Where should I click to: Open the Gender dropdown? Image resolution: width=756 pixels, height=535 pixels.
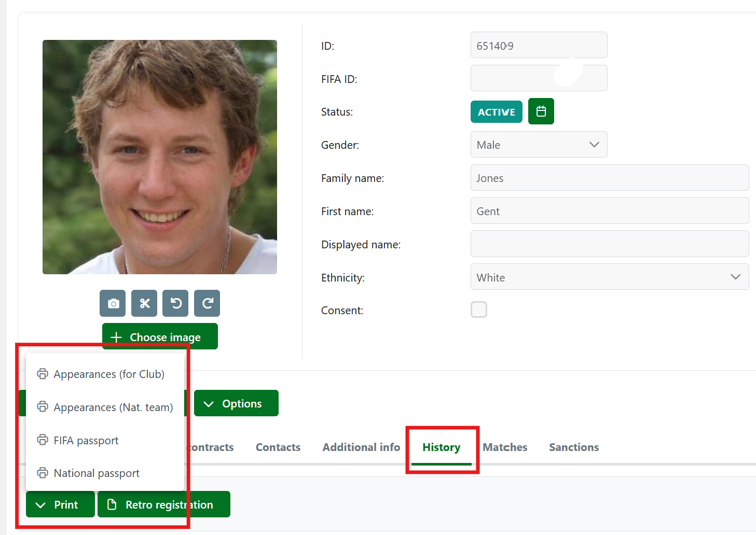pos(539,145)
